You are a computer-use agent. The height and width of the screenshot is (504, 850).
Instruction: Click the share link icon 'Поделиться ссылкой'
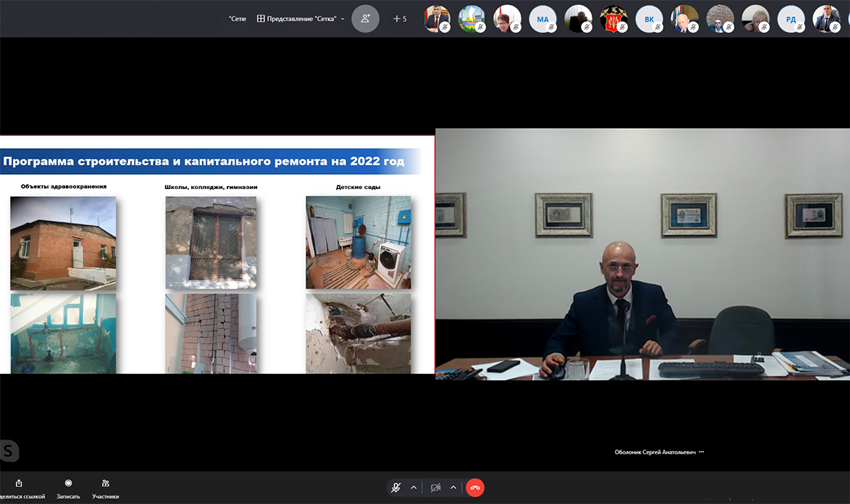click(x=18, y=483)
